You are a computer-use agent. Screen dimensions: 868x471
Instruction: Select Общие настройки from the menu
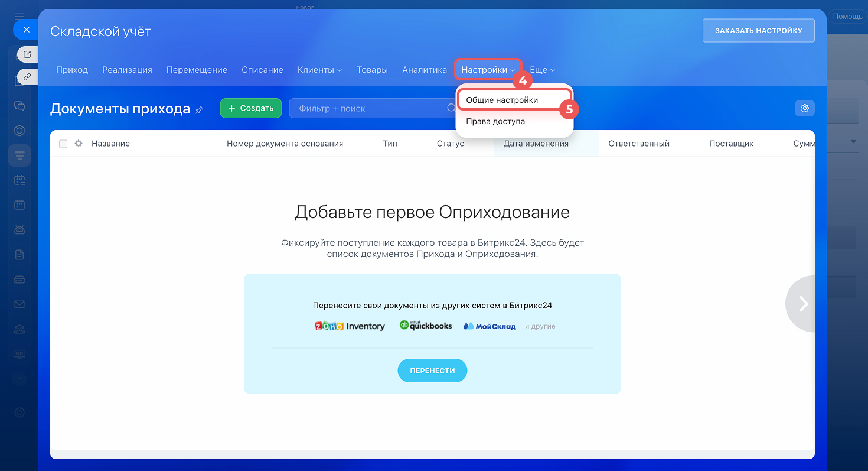[502, 100]
